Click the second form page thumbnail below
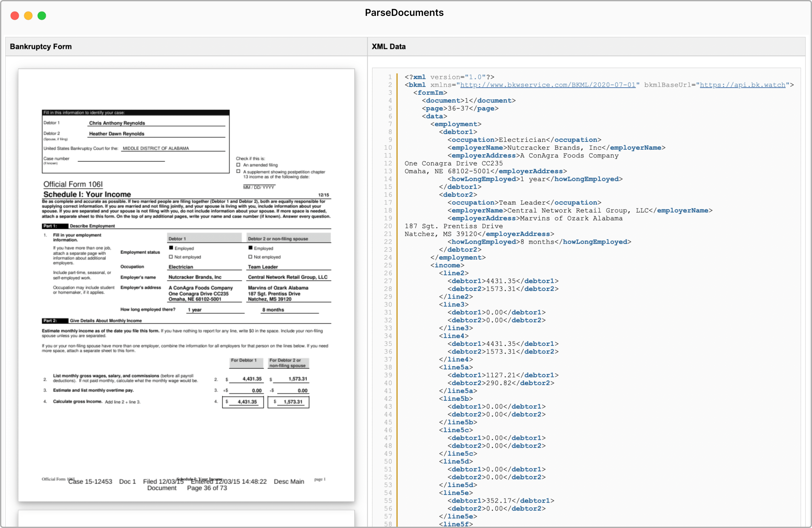This screenshot has width=812, height=528. [186, 518]
